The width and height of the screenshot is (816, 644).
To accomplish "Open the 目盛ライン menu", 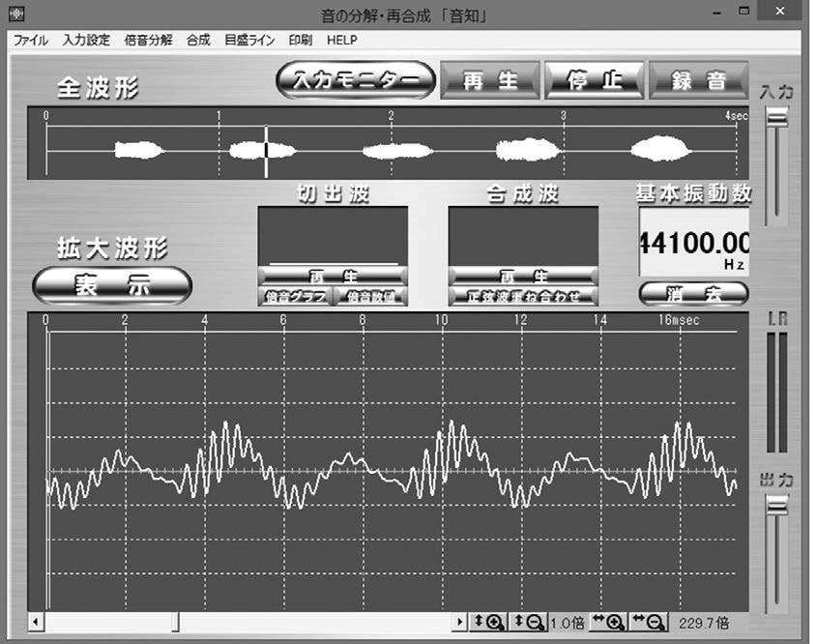I will pos(249,41).
